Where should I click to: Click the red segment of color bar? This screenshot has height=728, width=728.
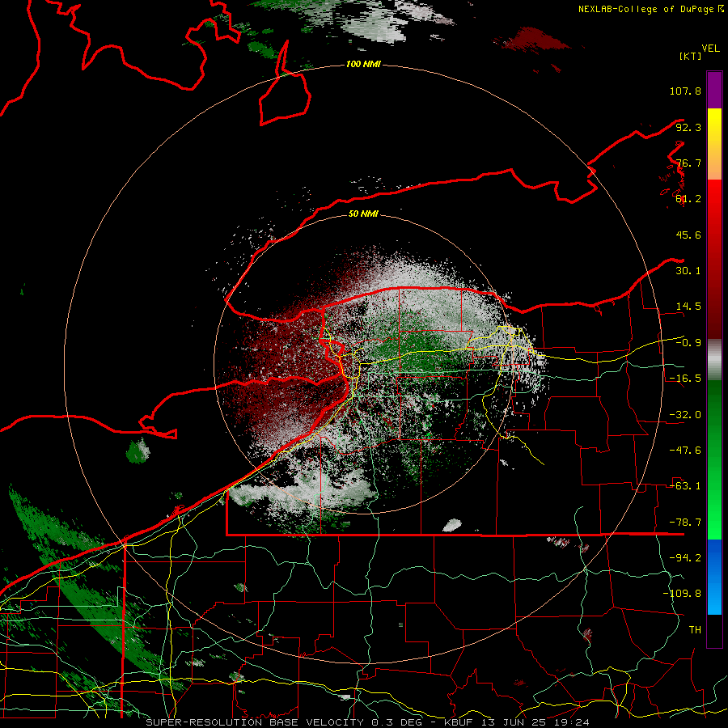coord(714,259)
